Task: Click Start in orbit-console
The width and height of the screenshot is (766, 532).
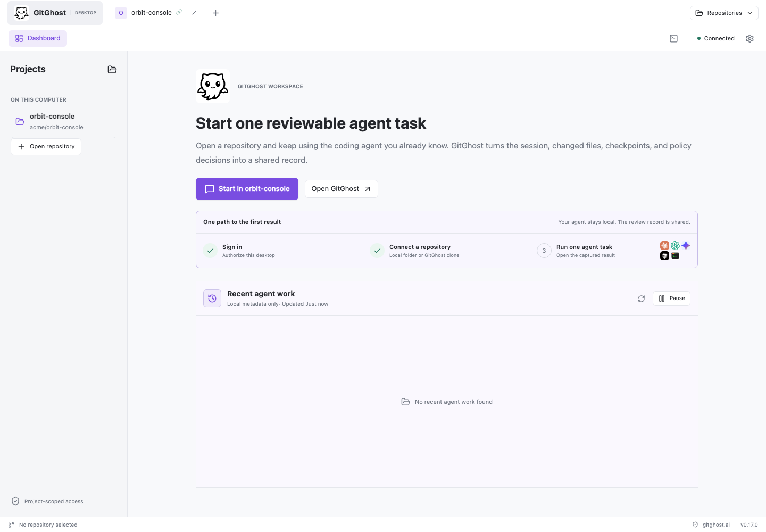Action: 247,189
